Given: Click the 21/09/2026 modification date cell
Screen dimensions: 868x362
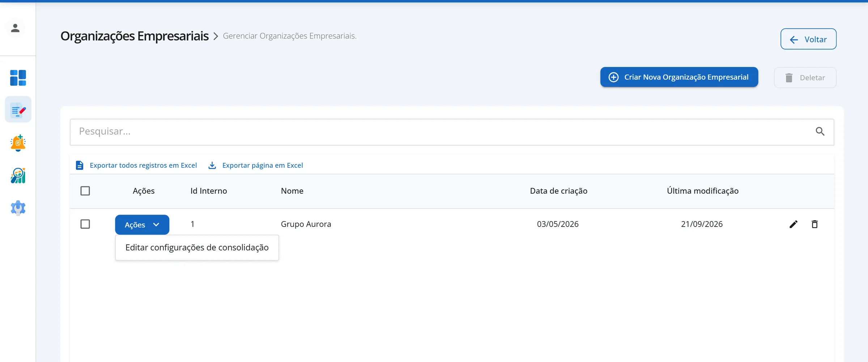Looking at the screenshot, I should point(702,224).
